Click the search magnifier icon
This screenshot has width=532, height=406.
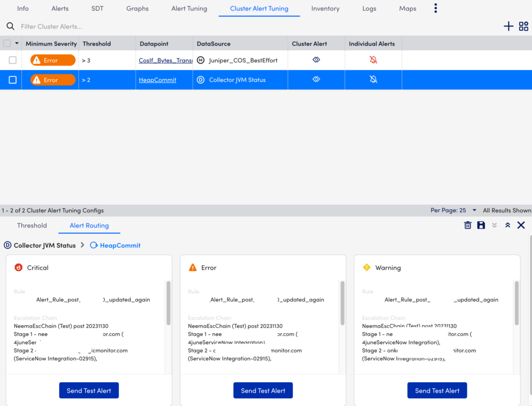(10, 25)
